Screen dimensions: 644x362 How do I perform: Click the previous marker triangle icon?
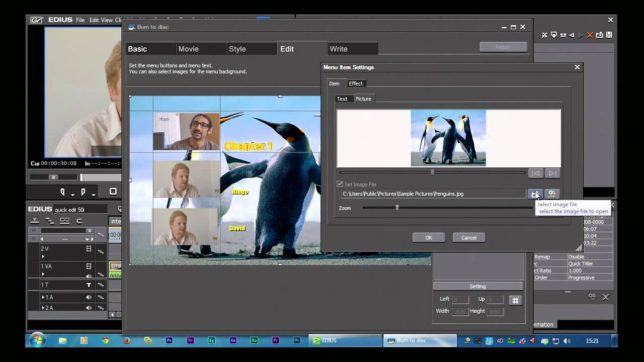coord(572,35)
